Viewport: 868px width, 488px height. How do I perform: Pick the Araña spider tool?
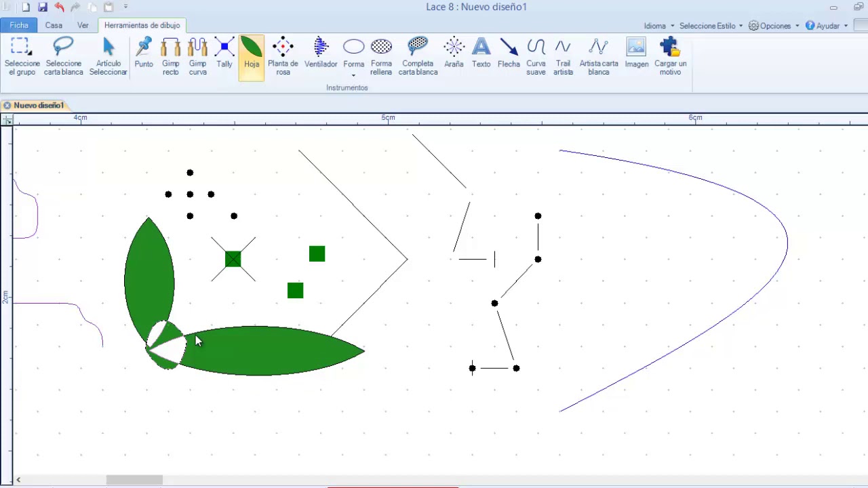[x=454, y=54]
